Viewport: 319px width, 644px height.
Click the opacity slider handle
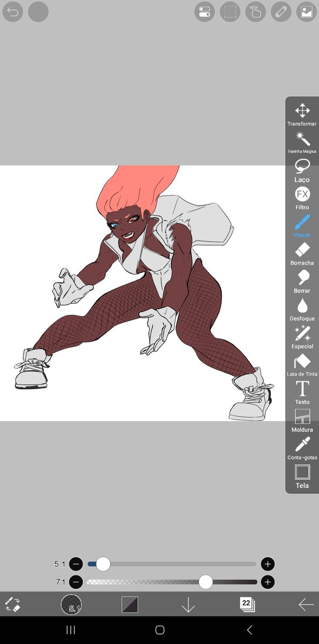[x=206, y=582]
